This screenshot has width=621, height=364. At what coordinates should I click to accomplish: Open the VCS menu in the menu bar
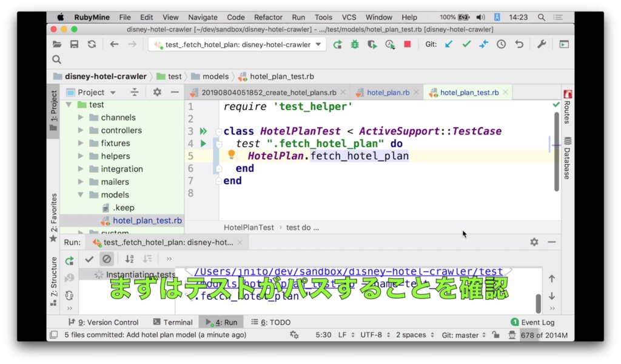pos(349,17)
